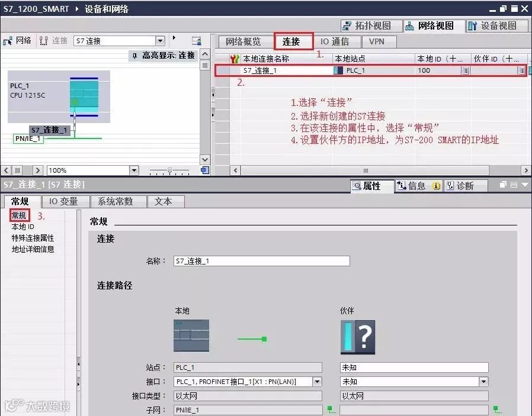Open the 网络概览 tab
Viewport: 532px width, 416px height.
pos(243,41)
